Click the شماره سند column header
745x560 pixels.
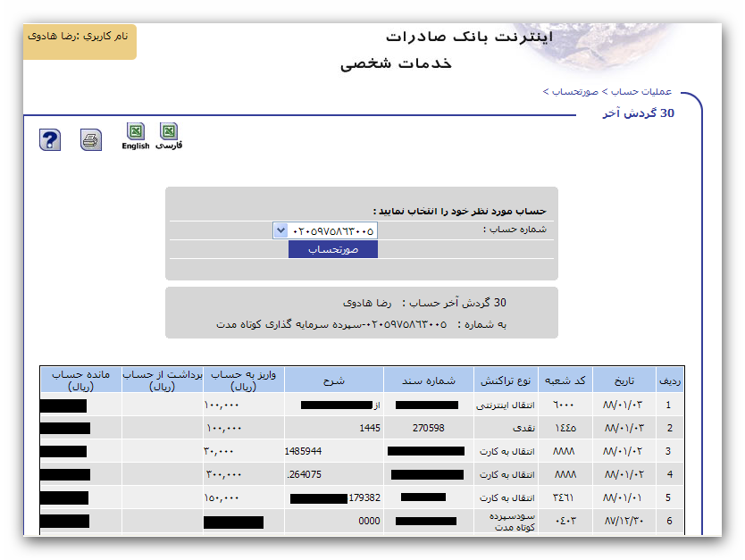pos(429,380)
